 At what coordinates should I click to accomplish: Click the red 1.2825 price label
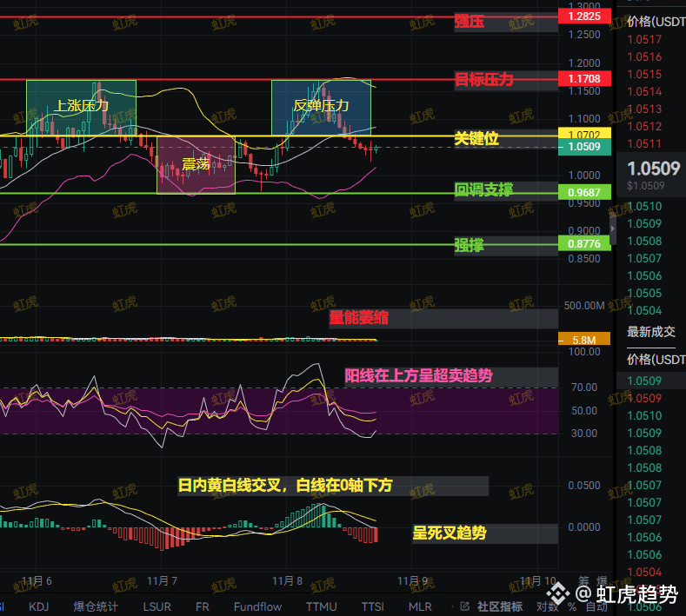pyautogui.click(x=584, y=17)
